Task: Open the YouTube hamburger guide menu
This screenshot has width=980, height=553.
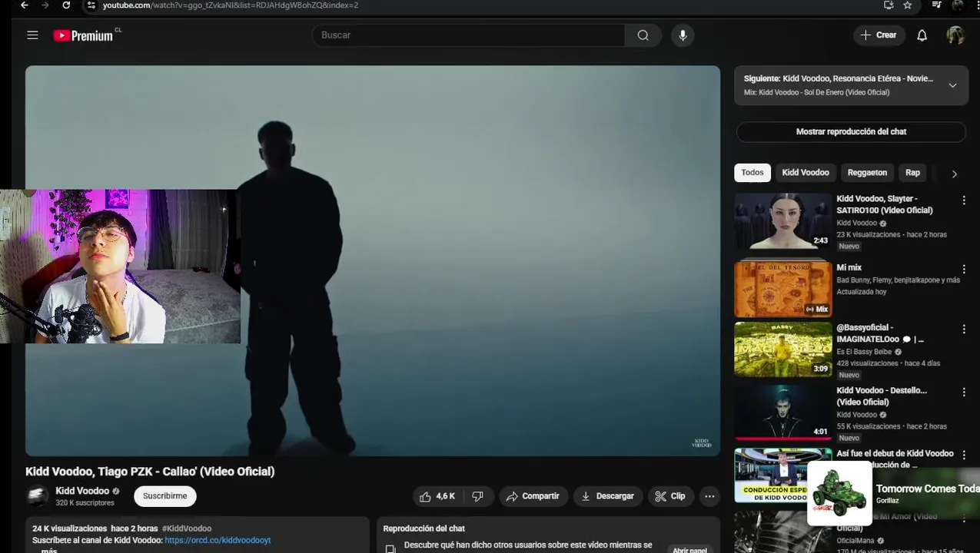Action: 32,35
